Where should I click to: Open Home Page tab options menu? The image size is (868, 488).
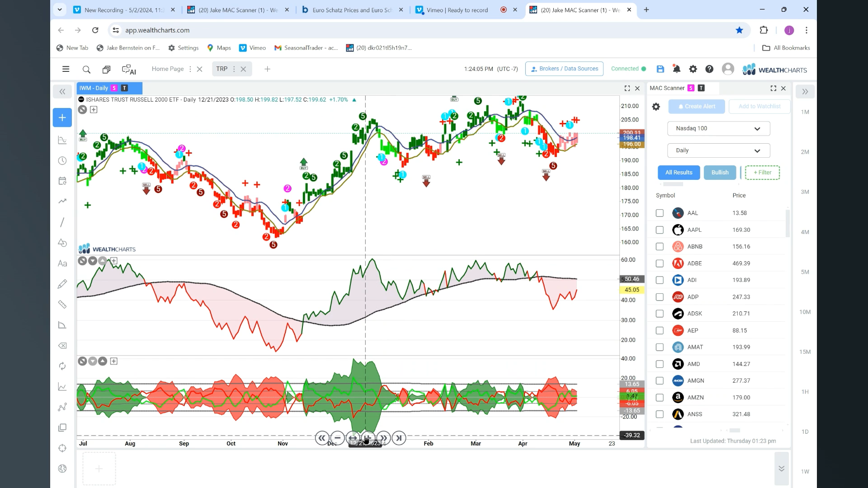[190, 69]
